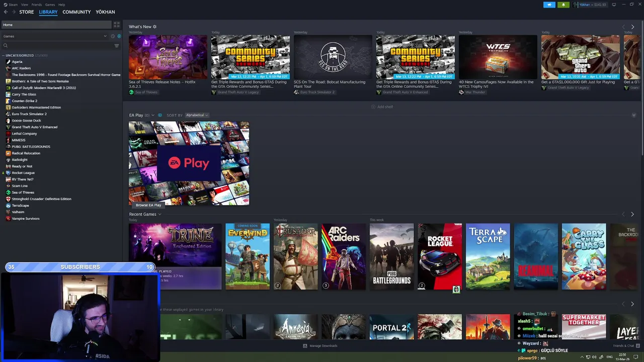This screenshot has height=362, width=644.
Task: Open PUBG Battlegrounds cover
Action: 392,256
